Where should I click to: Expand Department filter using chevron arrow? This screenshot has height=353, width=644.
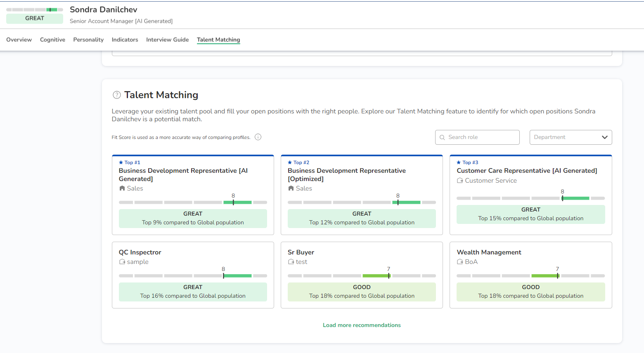click(604, 137)
